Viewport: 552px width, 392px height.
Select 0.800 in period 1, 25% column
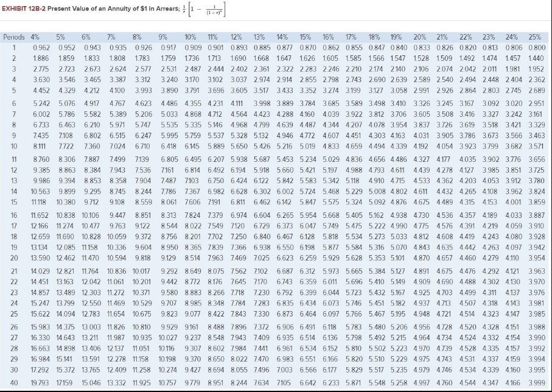(x=537, y=47)
